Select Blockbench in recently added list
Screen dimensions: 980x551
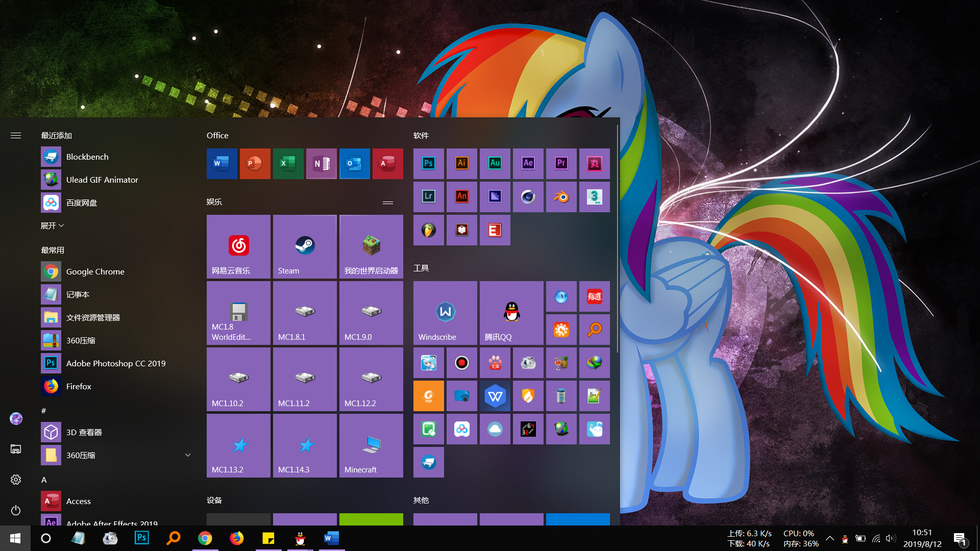point(87,157)
